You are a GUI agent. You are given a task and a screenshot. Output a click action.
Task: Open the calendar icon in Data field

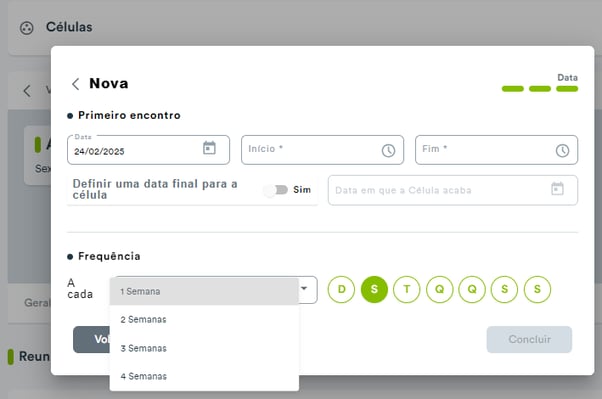[x=209, y=148]
